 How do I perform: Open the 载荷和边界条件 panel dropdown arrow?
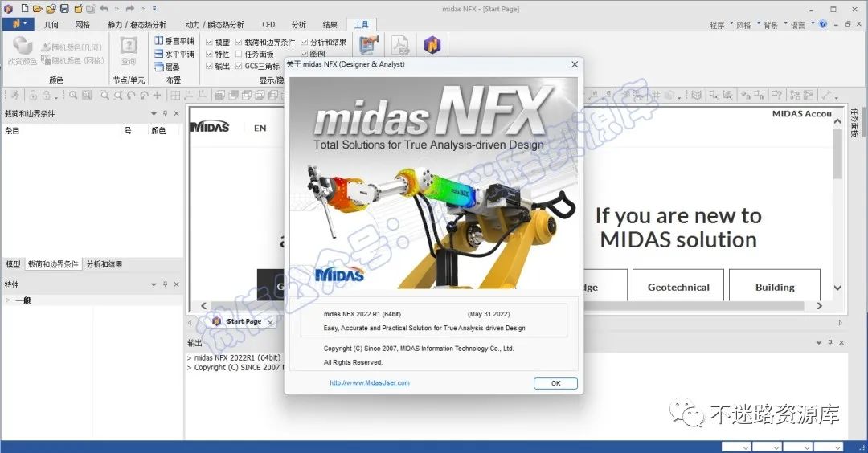tap(154, 113)
